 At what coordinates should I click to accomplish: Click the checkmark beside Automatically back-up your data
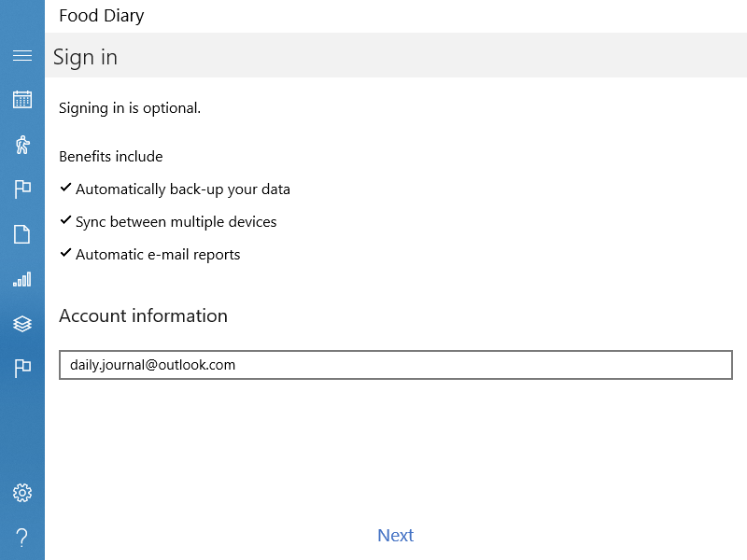point(65,188)
